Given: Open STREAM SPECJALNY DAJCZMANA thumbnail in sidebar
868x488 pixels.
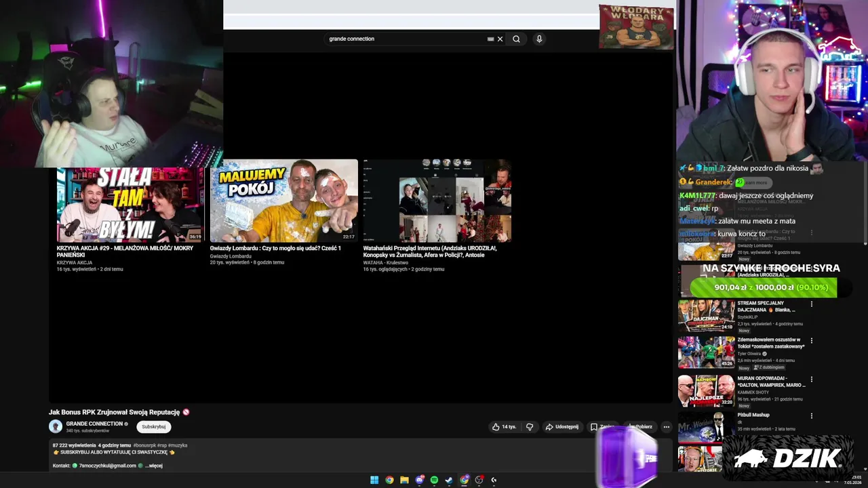Looking at the screenshot, I should tap(706, 315).
